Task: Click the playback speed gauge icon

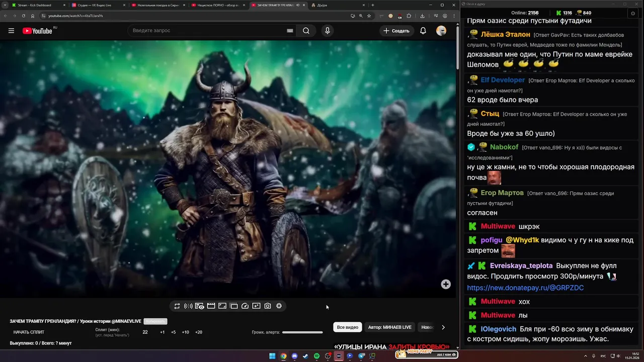Action: tap(245, 306)
